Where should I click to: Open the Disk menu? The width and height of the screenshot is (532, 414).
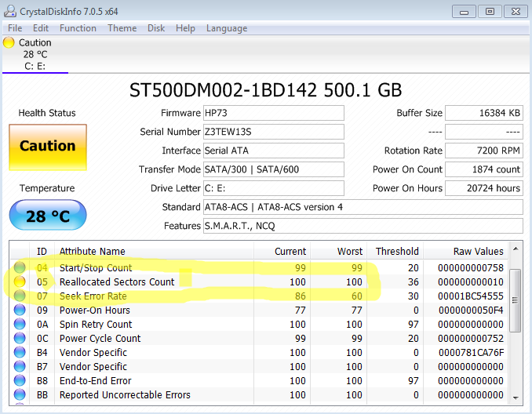(x=156, y=28)
